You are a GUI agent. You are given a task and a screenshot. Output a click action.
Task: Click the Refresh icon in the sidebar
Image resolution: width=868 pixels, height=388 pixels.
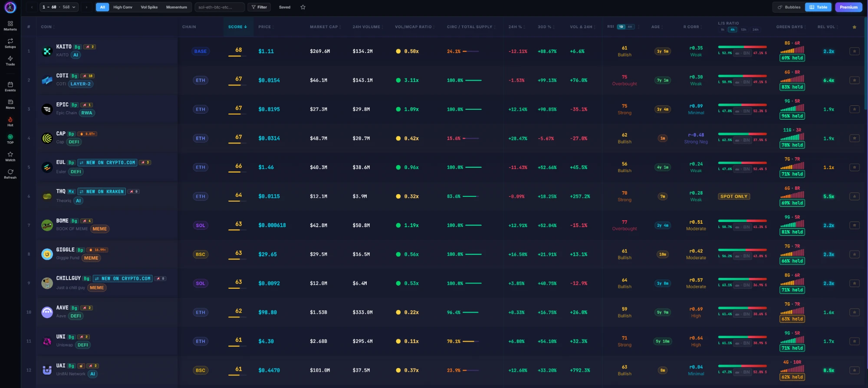tap(10, 174)
